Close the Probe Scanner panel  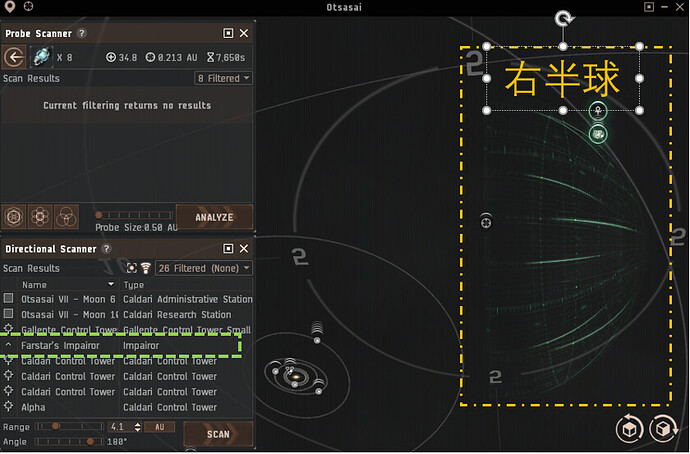[244, 33]
